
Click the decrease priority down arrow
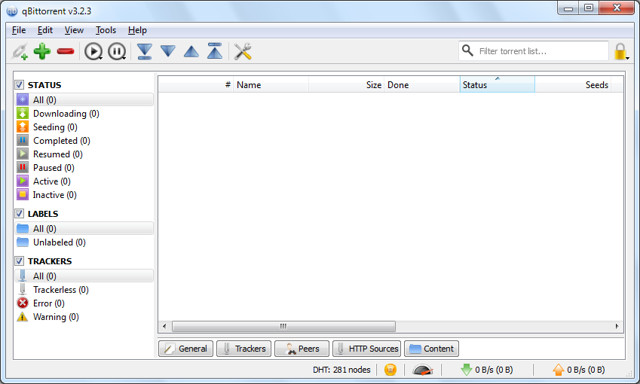168,51
